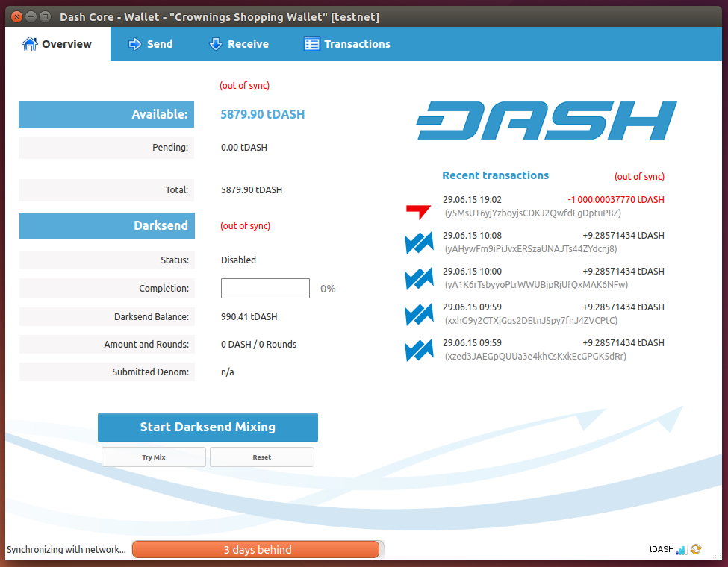Click the date 29.06.15 19:02

point(472,199)
